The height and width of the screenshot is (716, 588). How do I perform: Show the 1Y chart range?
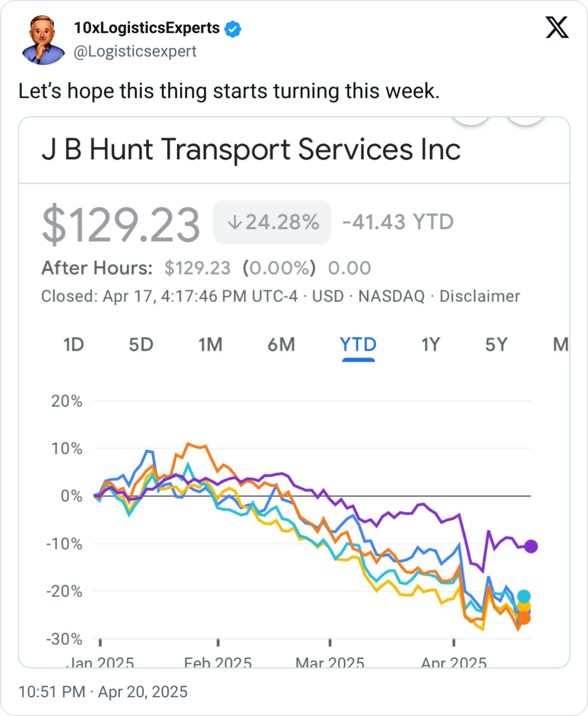(x=430, y=345)
